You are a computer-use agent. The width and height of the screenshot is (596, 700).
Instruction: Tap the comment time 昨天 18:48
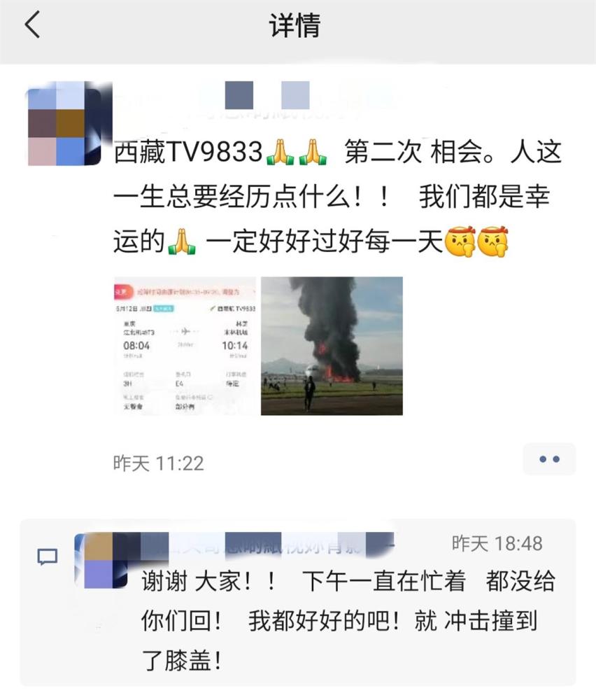click(497, 543)
